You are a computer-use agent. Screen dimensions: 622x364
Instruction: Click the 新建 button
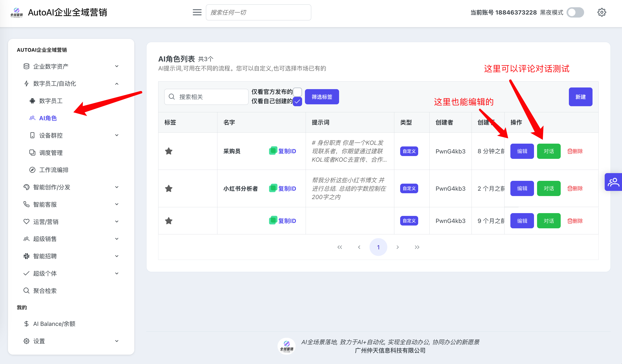(581, 97)
